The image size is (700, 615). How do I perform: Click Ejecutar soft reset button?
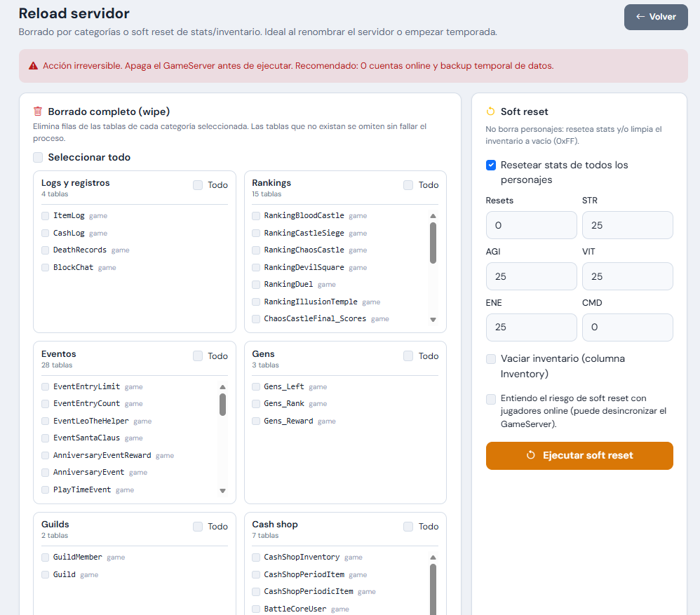579,455
